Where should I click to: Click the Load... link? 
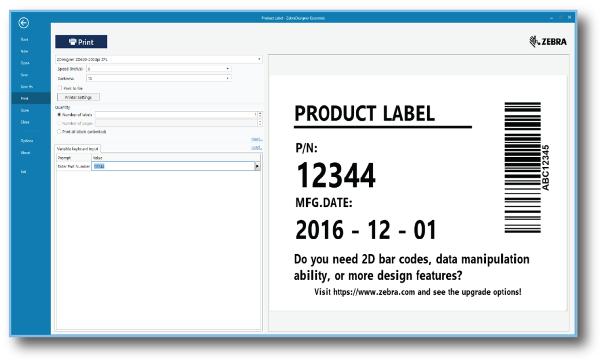click(257, 148)
